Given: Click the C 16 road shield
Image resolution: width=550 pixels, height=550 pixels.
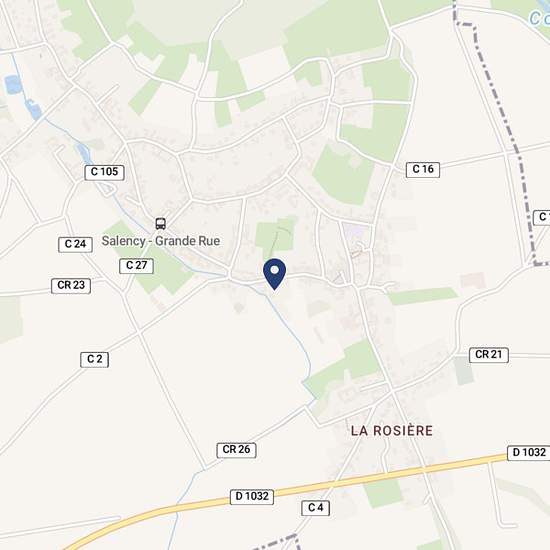Looking at the screenshot, I should click(423, 170).
